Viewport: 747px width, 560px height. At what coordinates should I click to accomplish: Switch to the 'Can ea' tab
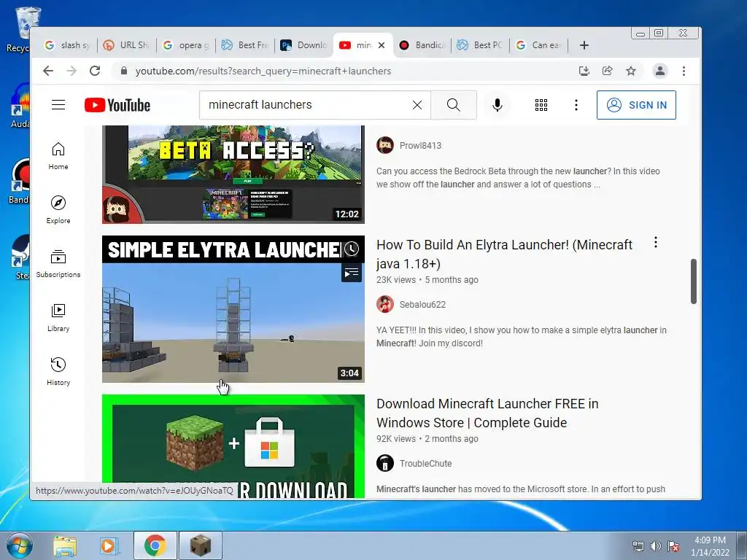pos(539,45)
